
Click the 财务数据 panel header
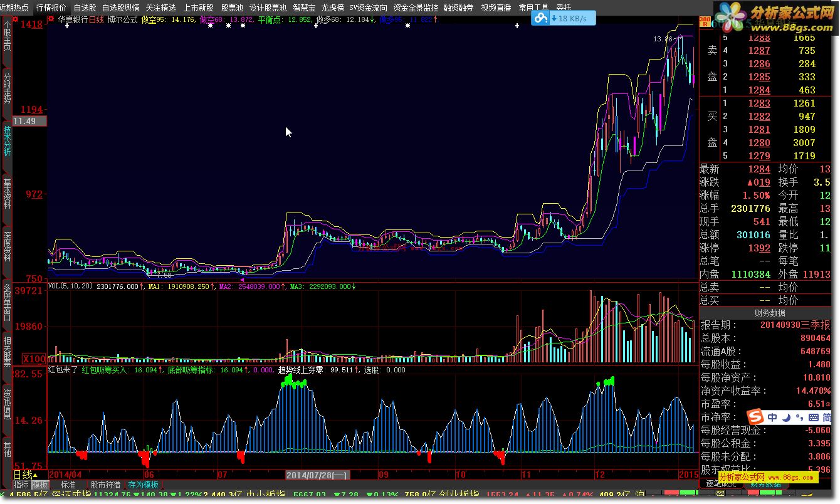(769, 313)
